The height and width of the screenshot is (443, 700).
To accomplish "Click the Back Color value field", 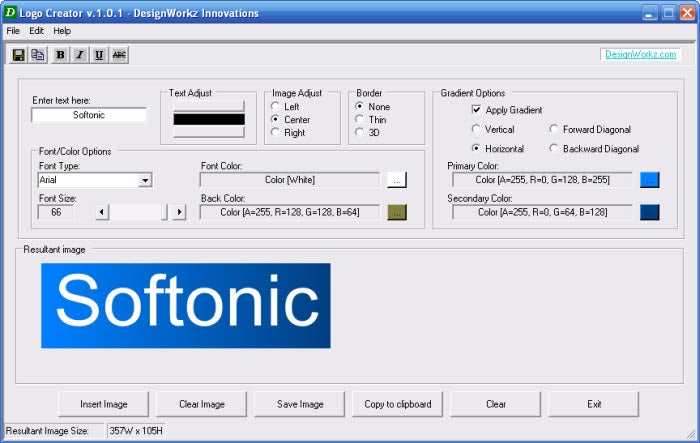I will [x=290, y=213].
